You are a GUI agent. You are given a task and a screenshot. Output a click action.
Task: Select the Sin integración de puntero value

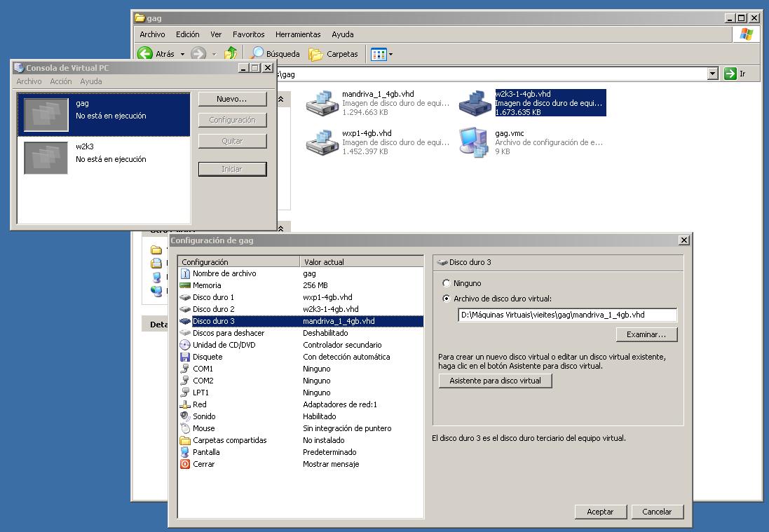(347, 428)
